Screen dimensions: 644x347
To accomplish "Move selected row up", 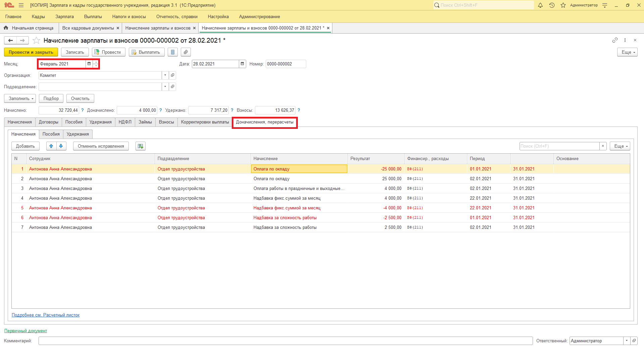I will [51, 146].
